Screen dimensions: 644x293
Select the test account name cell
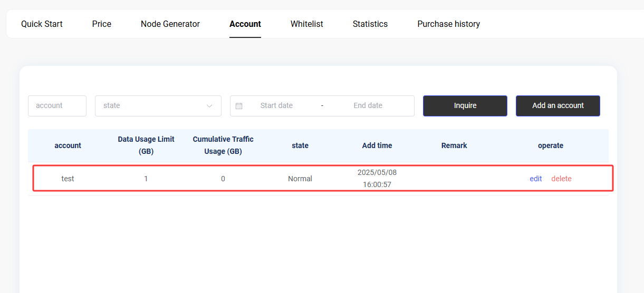click(x=68, y=179)
